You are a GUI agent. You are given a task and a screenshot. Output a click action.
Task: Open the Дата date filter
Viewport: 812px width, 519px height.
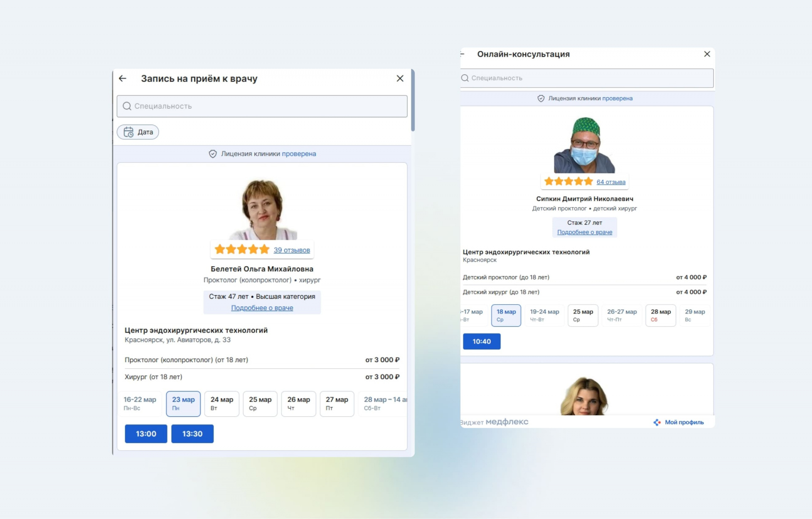[x=138, y=132]
